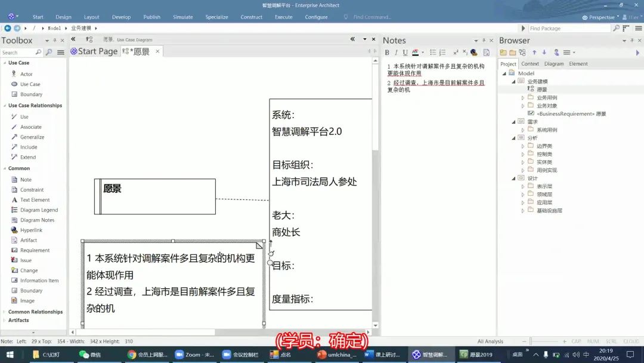Image resolution: width=644 pixels, height=363 pixels.
Task: Click Find Command search box
Action: pyautogui.click(x=371, y=17)
